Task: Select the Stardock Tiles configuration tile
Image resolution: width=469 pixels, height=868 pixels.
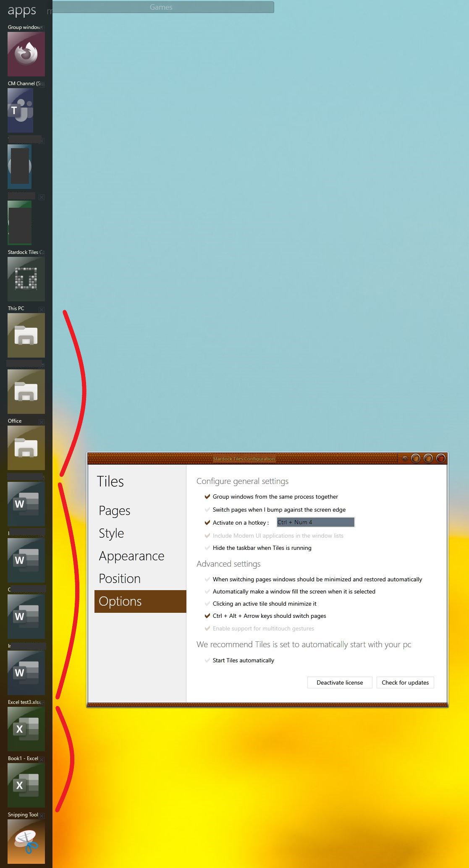Action: (26, 279)
